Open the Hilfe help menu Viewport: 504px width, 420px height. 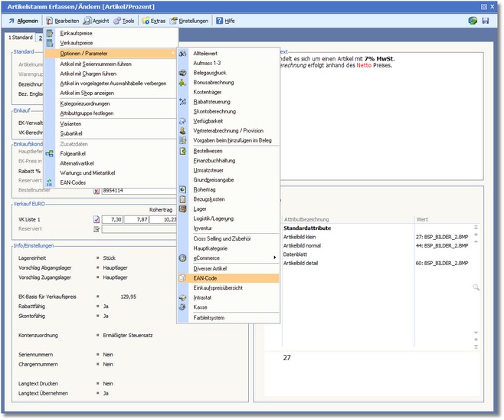(224, 21)
